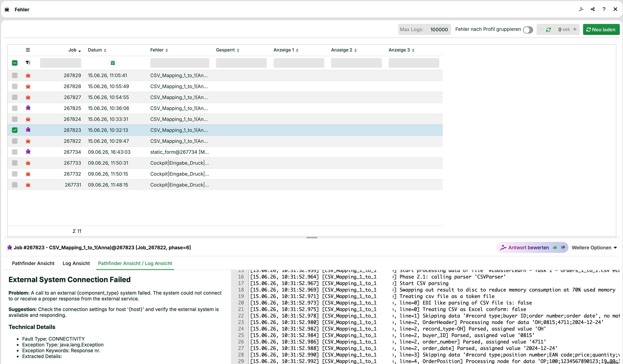
Task: Select the row dated 15.06.26, 10:33:31
Action: coord(225,119)
